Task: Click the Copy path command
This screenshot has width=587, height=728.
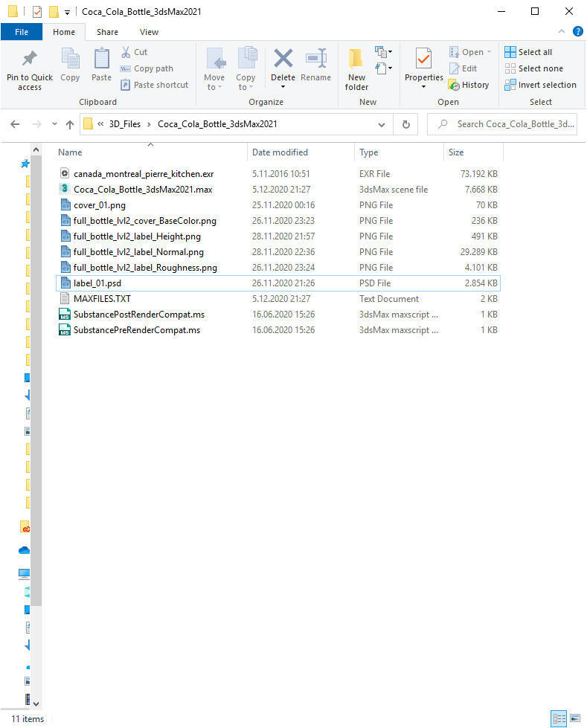Action: [147, 68]
